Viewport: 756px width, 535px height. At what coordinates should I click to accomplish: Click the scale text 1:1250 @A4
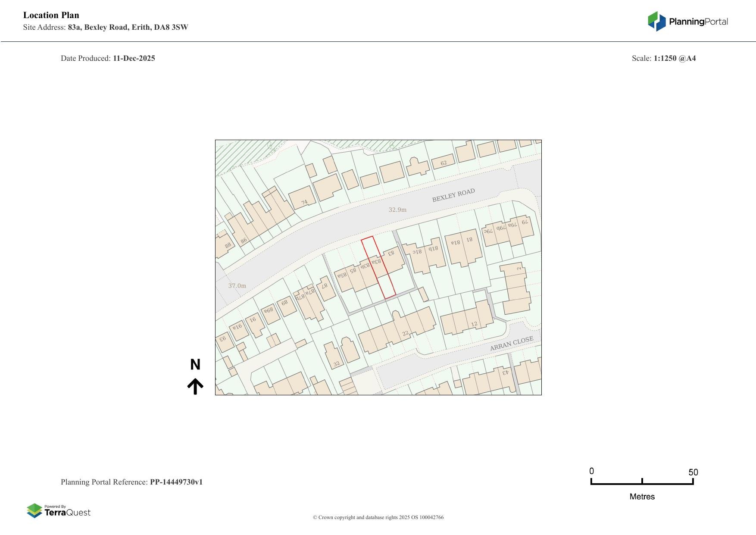click(x=675, y=58)
